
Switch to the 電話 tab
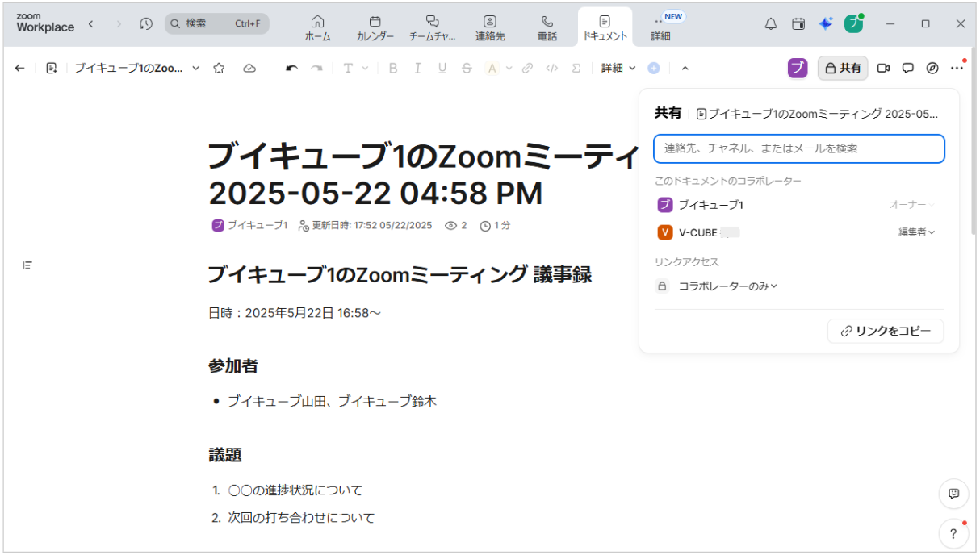[x=547, y=28]
